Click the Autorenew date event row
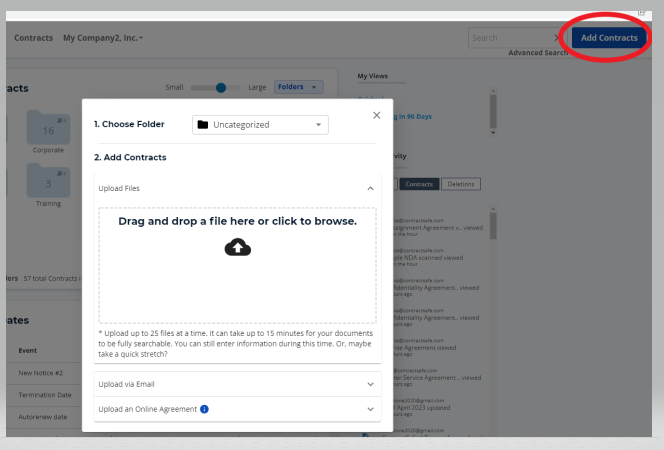 coord(44,417)
